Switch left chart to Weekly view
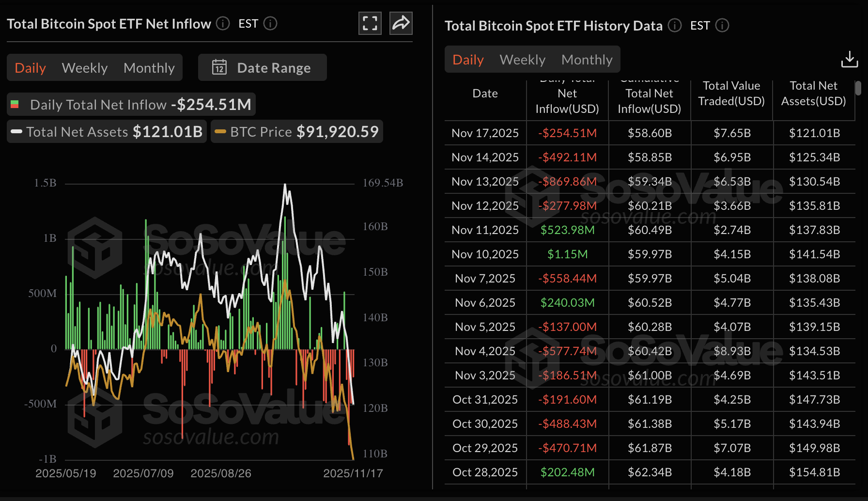Viewport: 868px width, 501px height. (84, 68)
